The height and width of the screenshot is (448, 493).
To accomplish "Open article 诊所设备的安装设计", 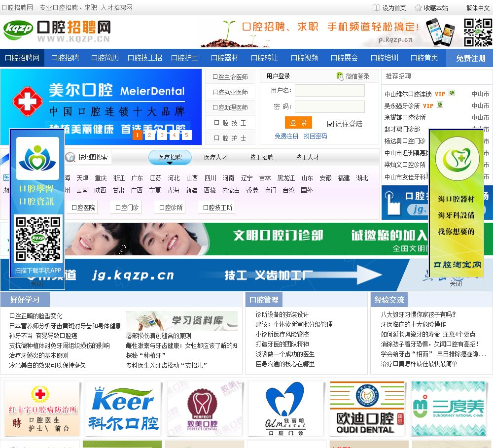I will click(282, 314).
